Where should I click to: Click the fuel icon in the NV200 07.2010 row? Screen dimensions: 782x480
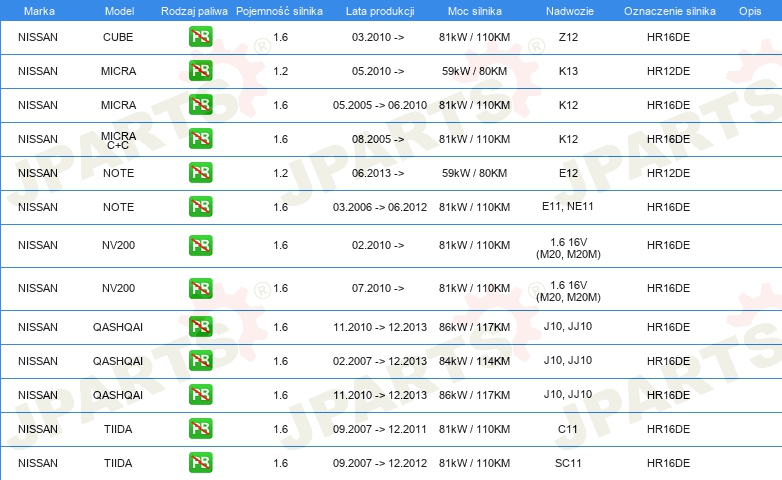click(200, 288)
